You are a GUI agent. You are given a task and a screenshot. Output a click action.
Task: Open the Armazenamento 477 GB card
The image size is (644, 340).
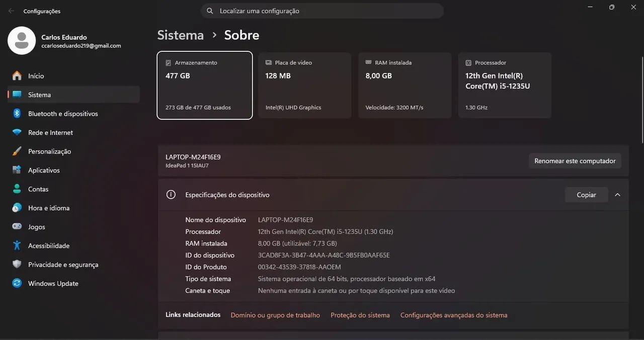(205, 86)
